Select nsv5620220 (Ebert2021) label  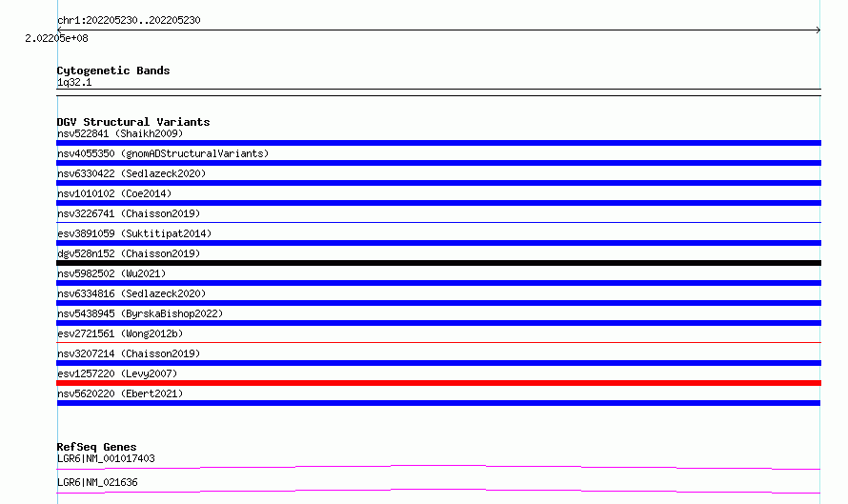click(120, 393)
